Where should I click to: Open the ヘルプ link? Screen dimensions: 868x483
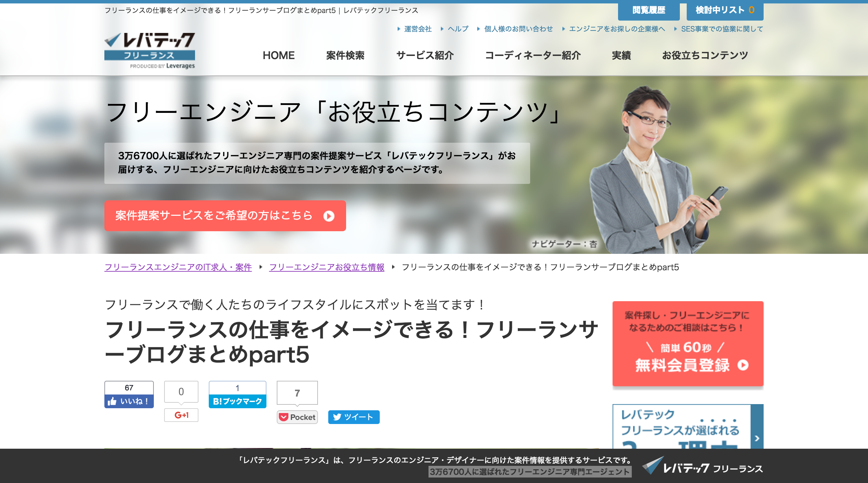click(x=458, y=29)
